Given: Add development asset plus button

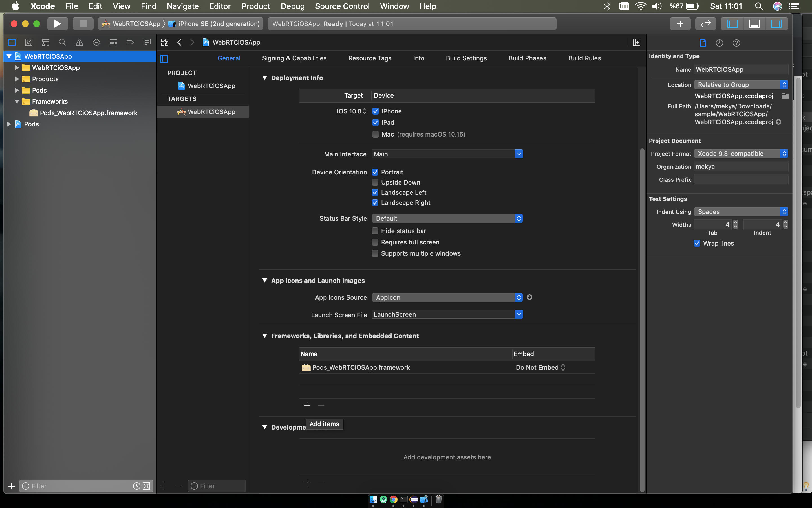Looking at the screenshot, I should (x=307, y=483).
